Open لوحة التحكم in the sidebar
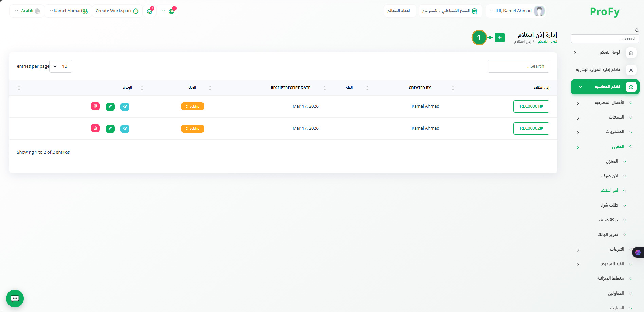Image resolution: width=644 pixels, height=312 pixels. click(x=610, y=52)
